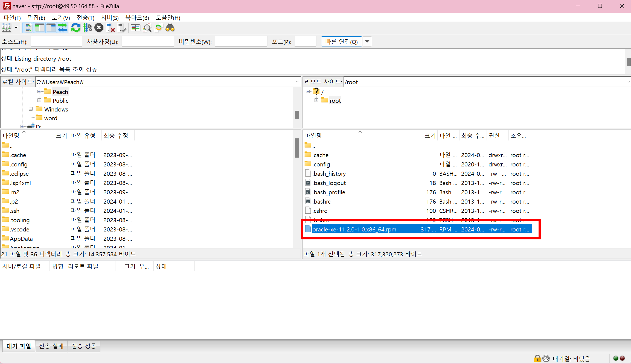The height and width of the screenshot is (364, 631).
Task: Cancel the current operation
Action: pyautogui.click(x=99, y=28)
